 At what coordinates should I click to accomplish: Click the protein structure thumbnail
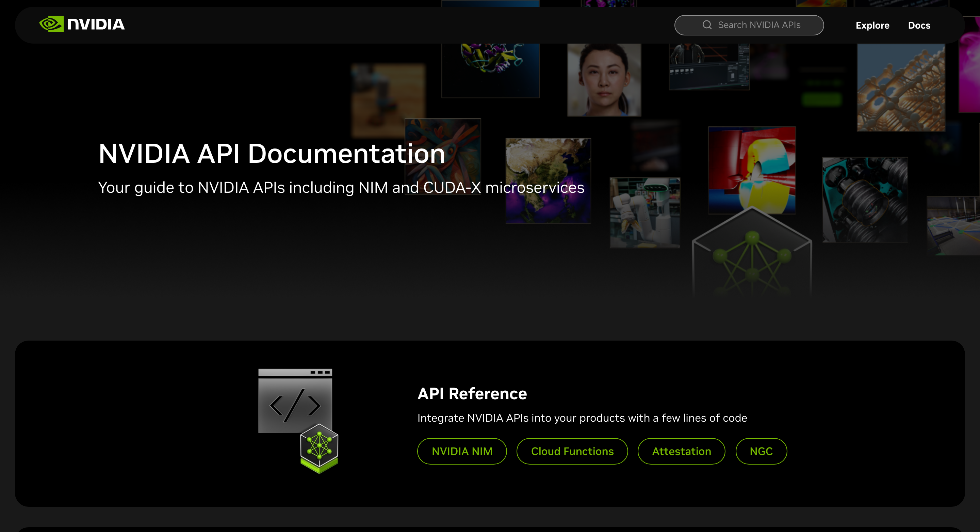tap(490, 71)
